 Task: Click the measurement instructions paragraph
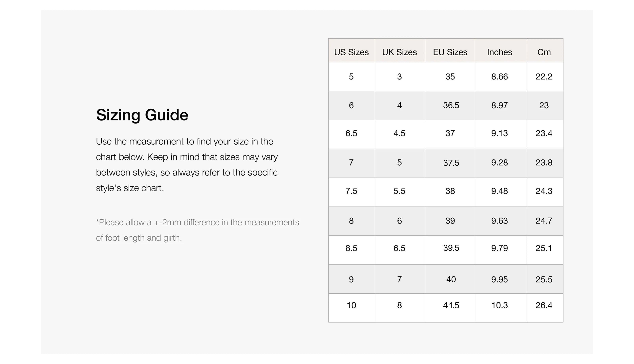(x=187, y=165)
